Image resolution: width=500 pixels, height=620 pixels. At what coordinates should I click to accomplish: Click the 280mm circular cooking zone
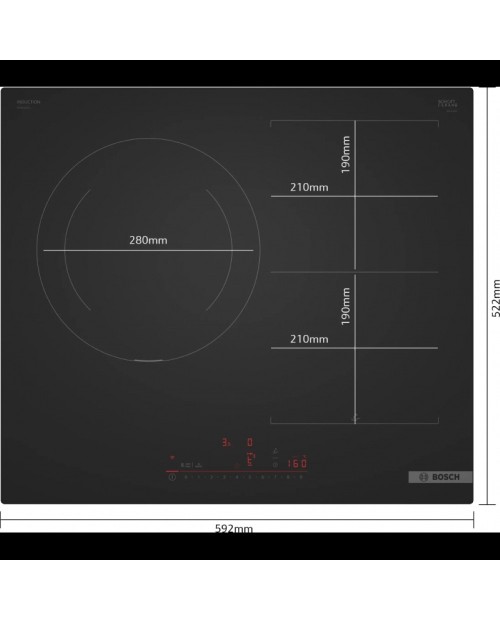coord(148,250)
